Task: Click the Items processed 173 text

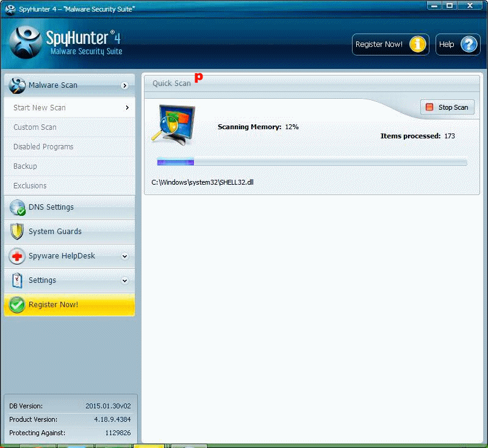Action: (x=417, y=136)
